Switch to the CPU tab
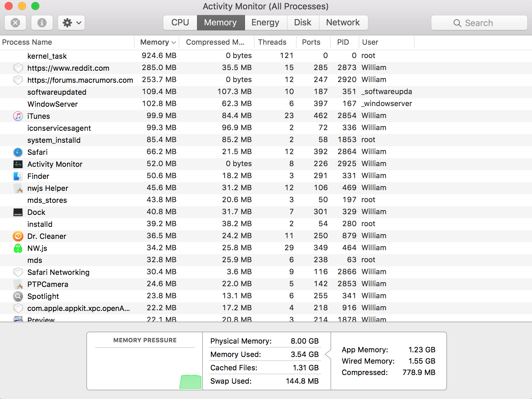This screenshot has width=532, height=399. (180, 22)
